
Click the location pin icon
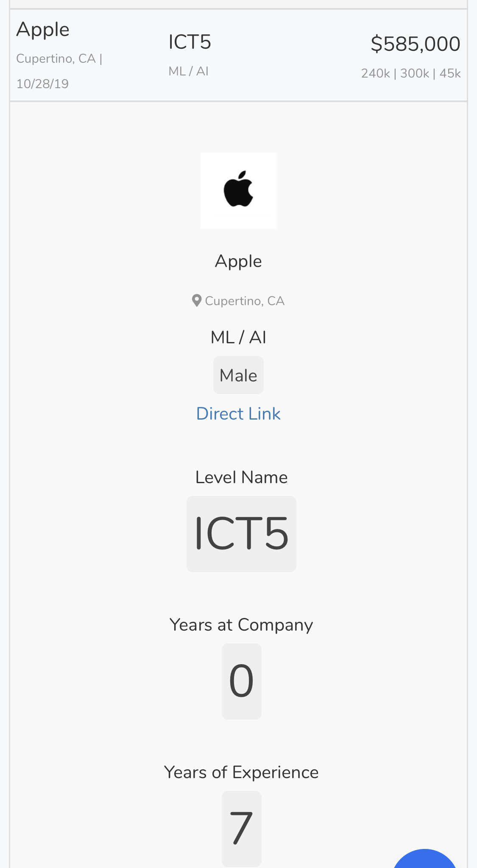(x=196, y=301)
